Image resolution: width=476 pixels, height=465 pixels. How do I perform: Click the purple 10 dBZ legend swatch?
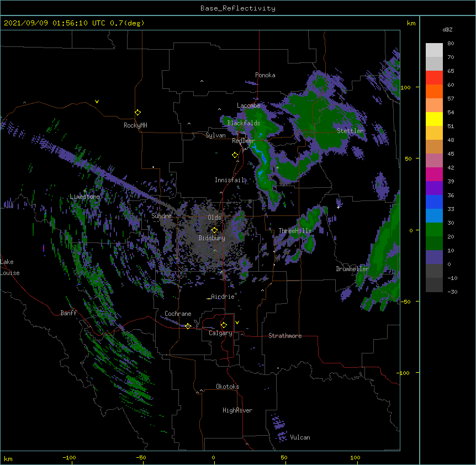[x=434, y=257]
